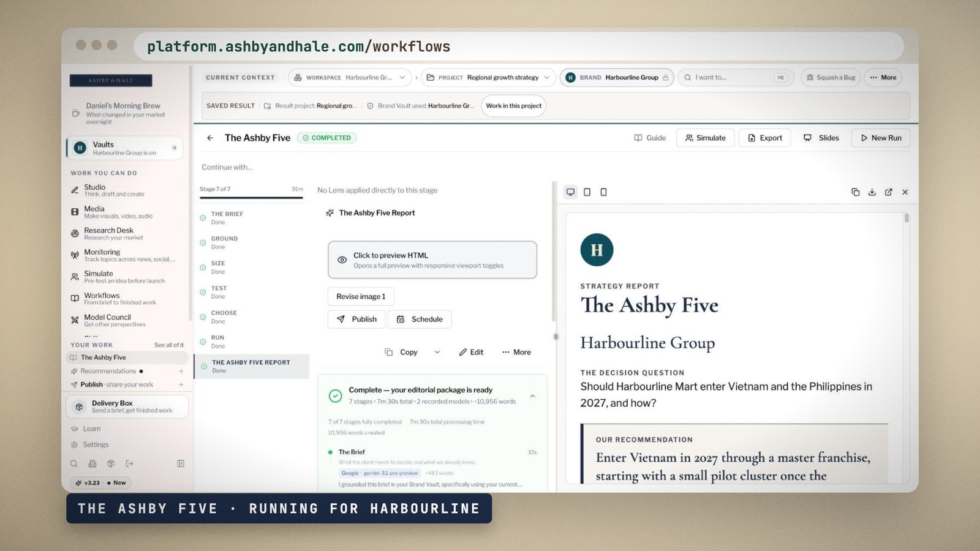Open the More menu in top bar

[883, 78]
